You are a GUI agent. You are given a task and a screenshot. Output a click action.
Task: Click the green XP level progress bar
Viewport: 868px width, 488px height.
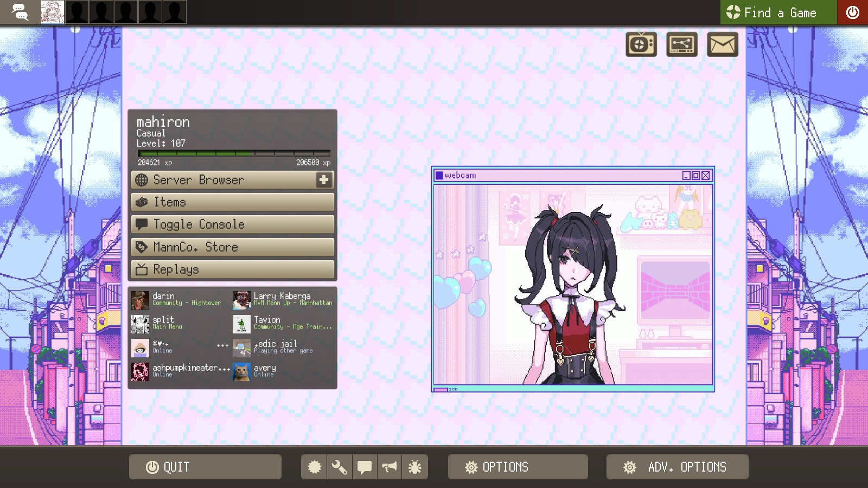[234, 153]
